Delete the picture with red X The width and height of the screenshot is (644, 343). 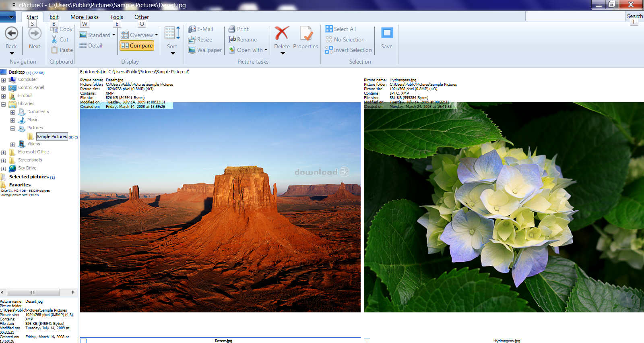(282, 33)
